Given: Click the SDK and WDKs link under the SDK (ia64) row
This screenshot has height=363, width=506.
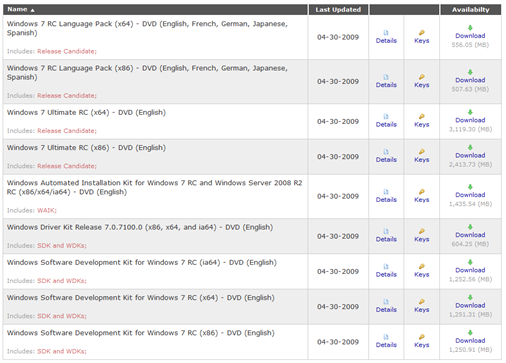Looking at the screenshot, I should 62,281.
